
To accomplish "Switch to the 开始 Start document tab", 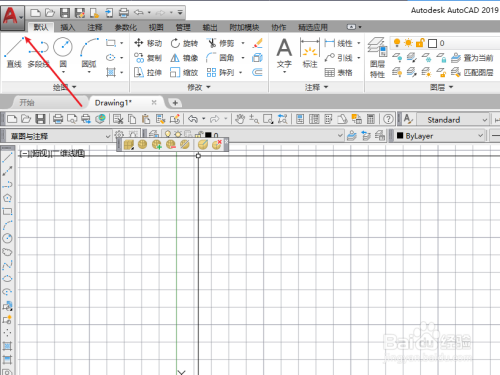I will (27, 103).
